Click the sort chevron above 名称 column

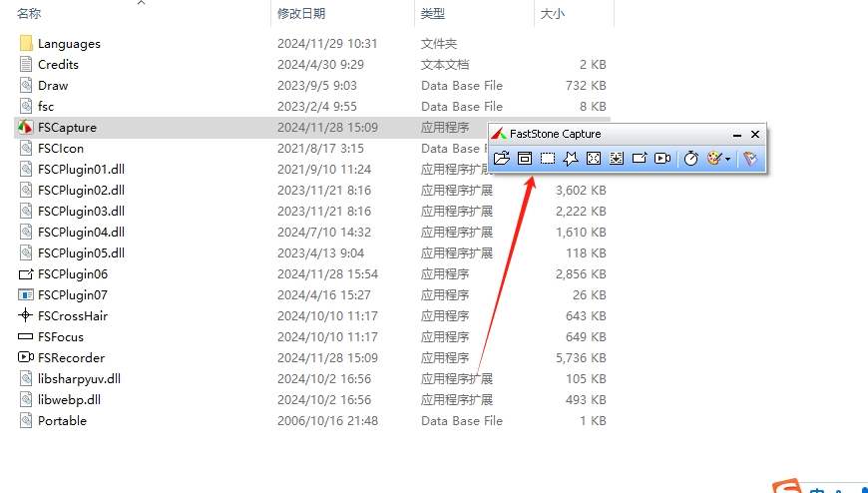(141, 3)
